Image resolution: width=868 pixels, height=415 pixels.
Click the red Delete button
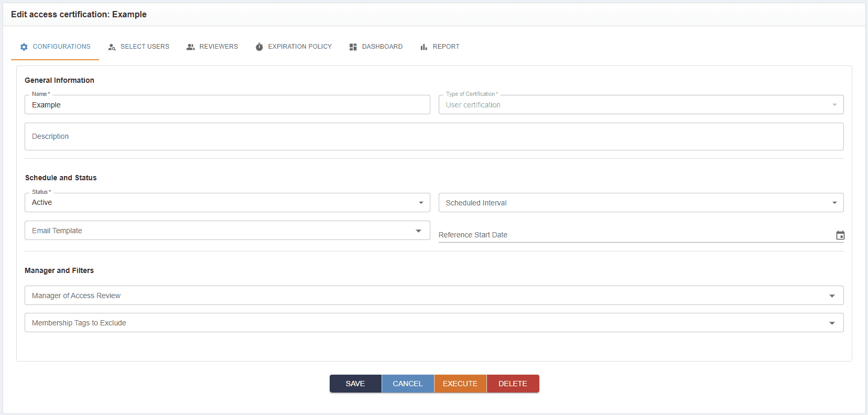pyautogui.click(x=512, y=384)
